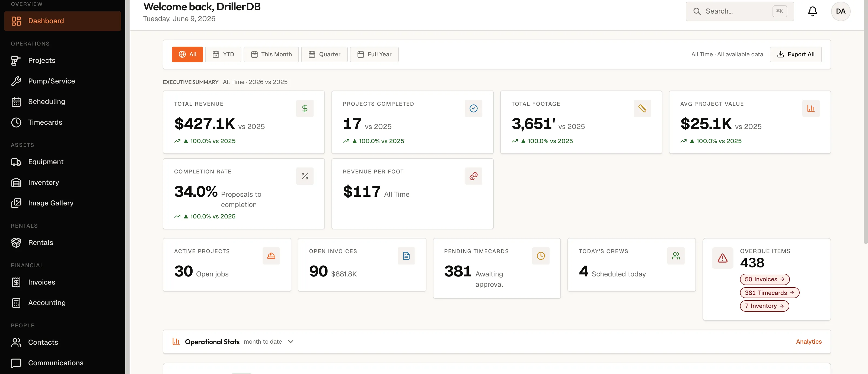Click the Projects drill icon in sidebar
The width and height of the screenshot is (868, 374).
coord(16,61)
